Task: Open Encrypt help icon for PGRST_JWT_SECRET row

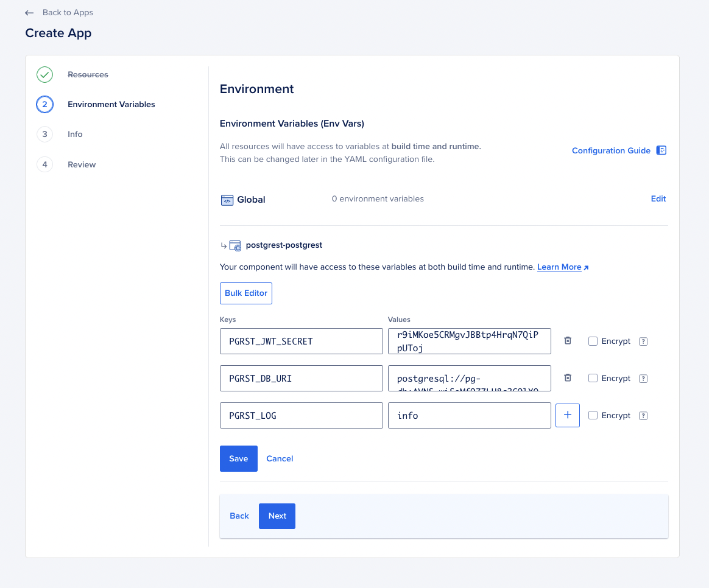Action: click(643, 341)
